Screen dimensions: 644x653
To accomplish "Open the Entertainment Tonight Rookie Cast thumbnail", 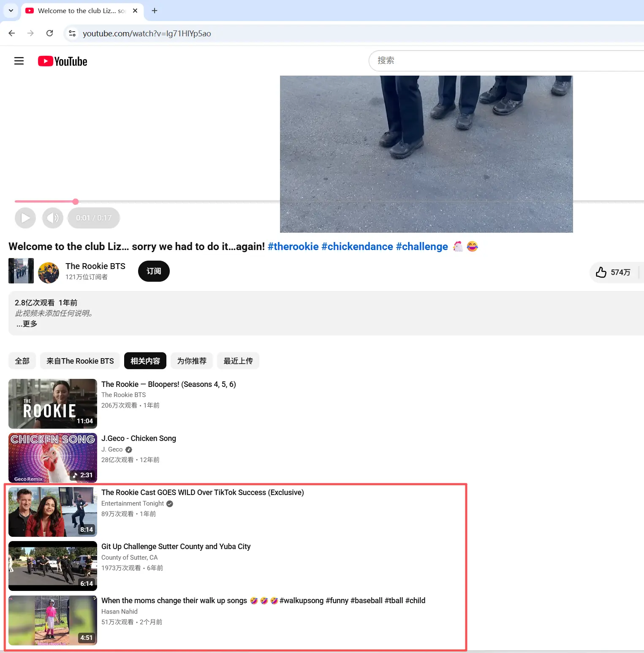I will pyautogui.click(x=53, y=512).
